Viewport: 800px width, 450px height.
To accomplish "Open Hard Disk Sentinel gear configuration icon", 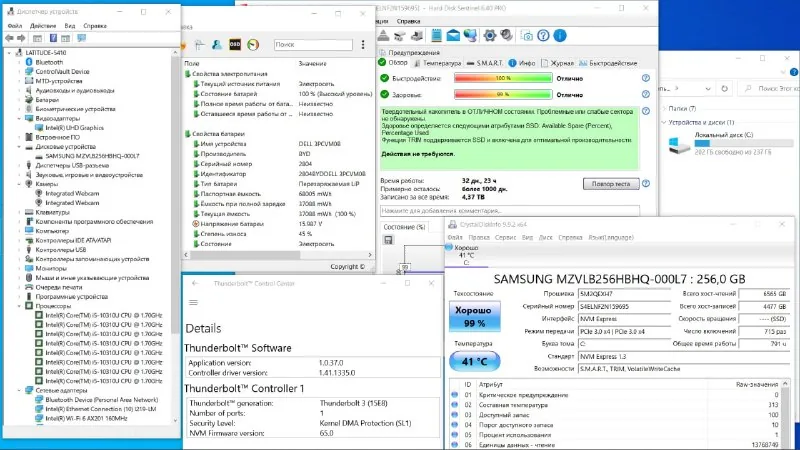I will (x=489, y=35).
